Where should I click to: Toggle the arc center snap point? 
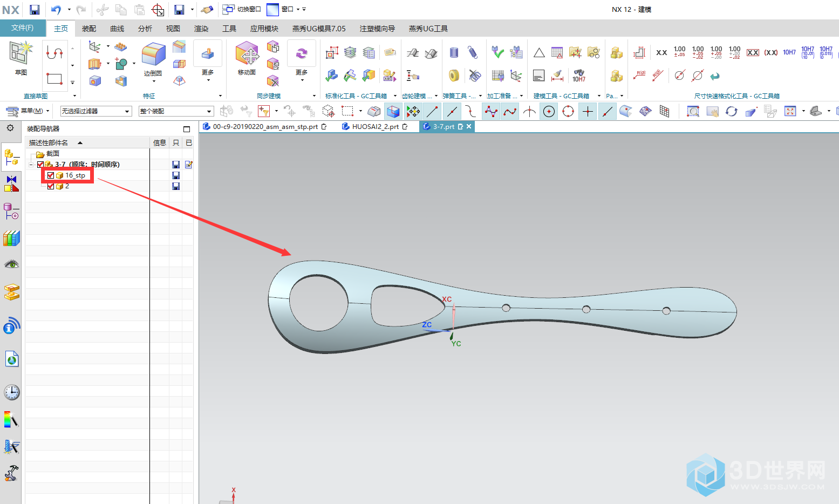tap(549, 111)
